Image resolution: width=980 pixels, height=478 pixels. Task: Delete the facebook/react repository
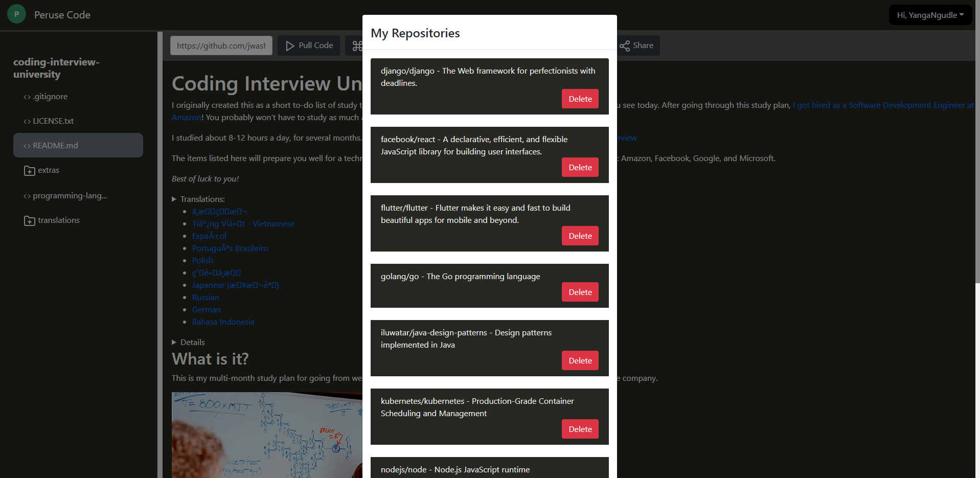point(580,167)
